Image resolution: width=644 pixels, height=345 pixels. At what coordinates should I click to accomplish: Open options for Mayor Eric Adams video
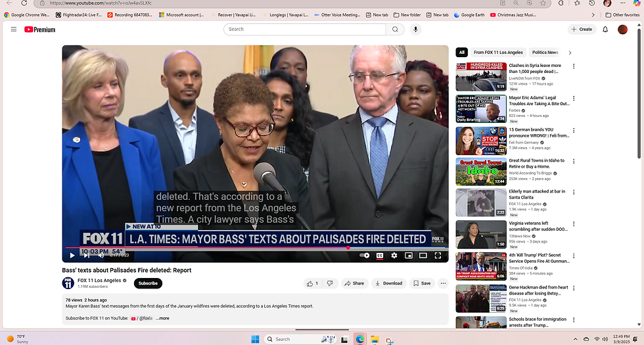pos(573,99)
